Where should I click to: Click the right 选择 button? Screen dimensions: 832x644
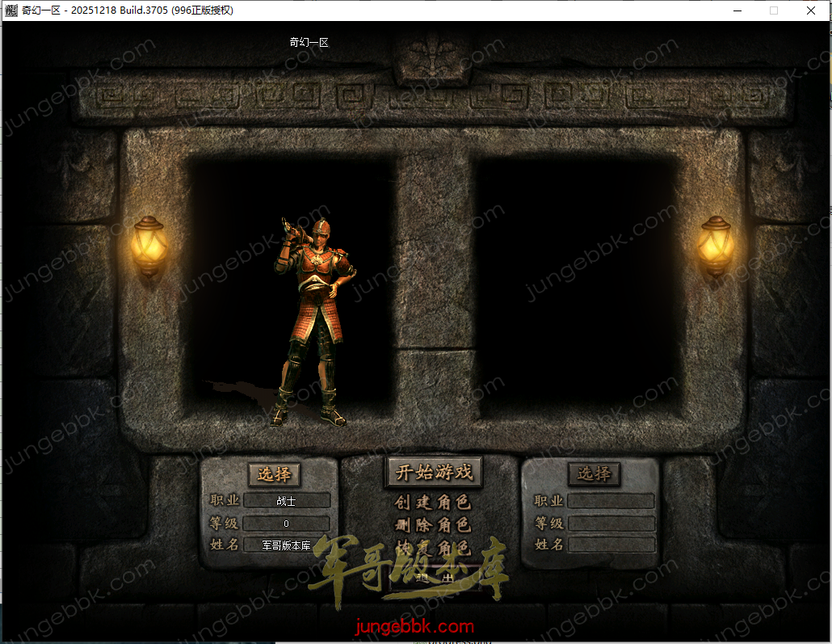594,474
